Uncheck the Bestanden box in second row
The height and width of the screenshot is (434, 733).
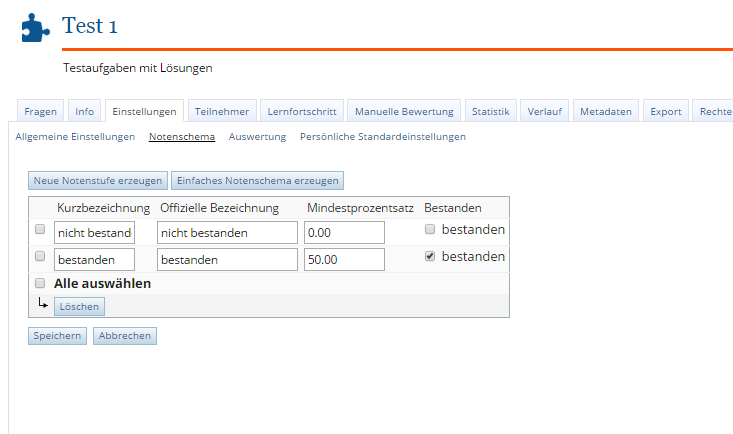tap(429, 257)
